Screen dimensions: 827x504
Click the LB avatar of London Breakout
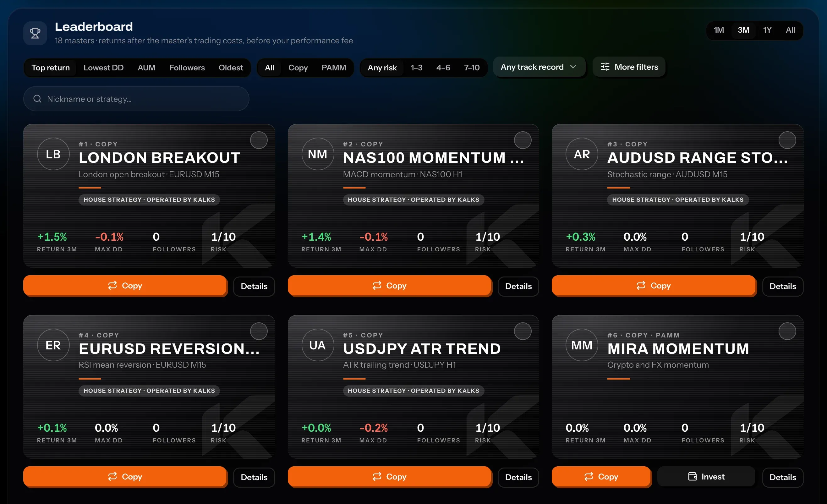click(x=53, y=154)
